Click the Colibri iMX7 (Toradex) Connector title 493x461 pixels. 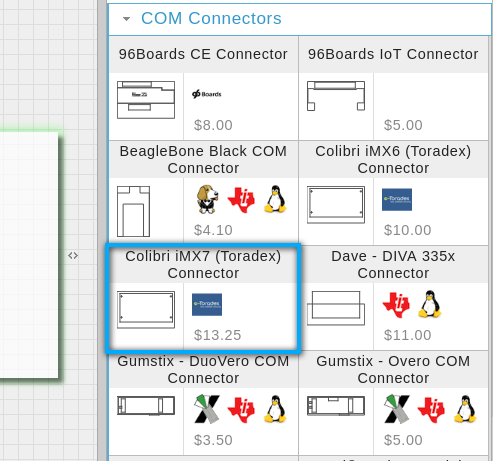coord(203,264)
